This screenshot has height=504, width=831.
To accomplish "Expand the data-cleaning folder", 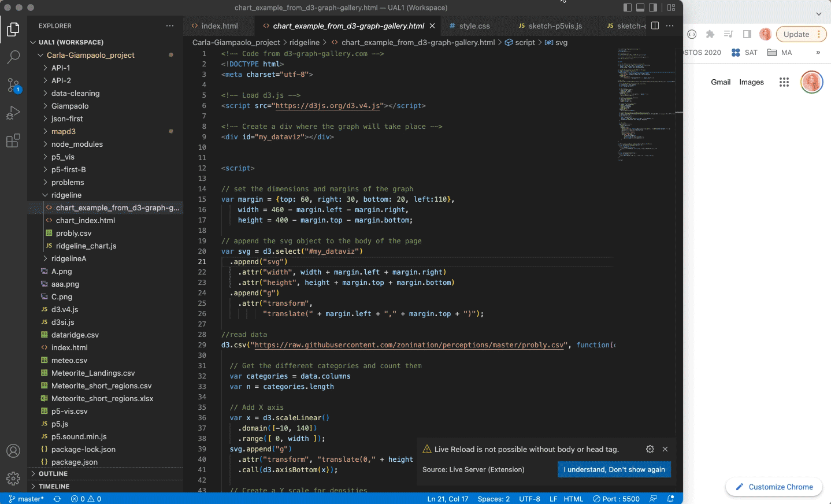I will pos(75,93).
